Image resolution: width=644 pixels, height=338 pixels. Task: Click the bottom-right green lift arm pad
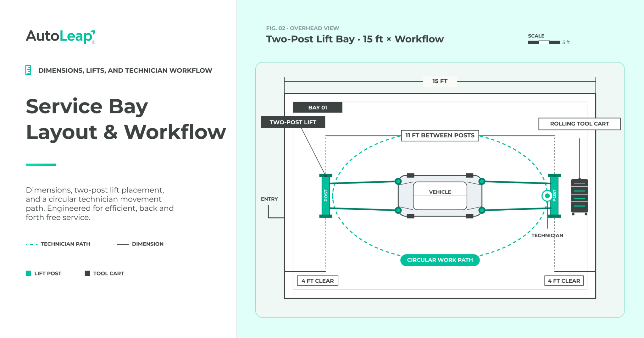(x=482, y=210)
